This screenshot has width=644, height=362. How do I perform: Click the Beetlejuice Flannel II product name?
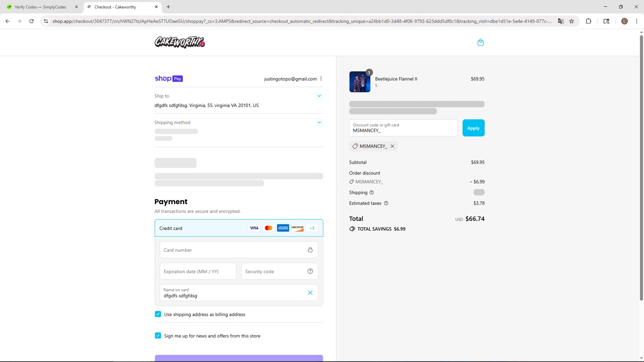coord(396,79)
